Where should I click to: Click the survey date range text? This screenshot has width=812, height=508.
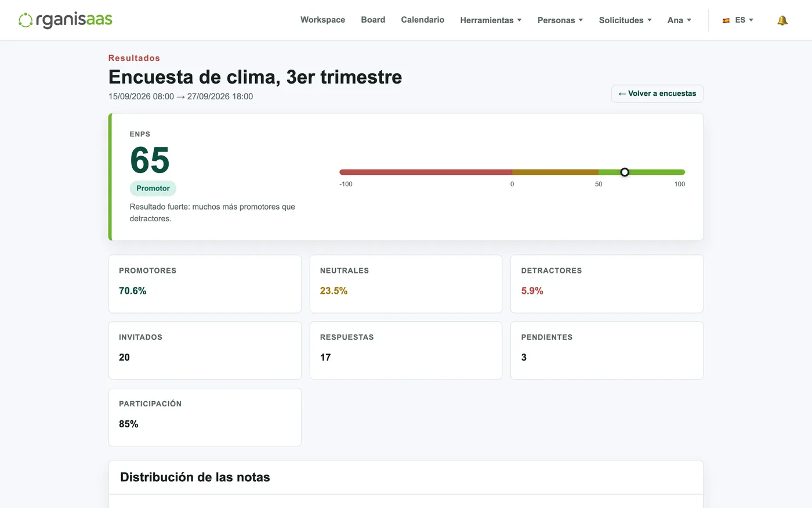(x=180, y=96)
